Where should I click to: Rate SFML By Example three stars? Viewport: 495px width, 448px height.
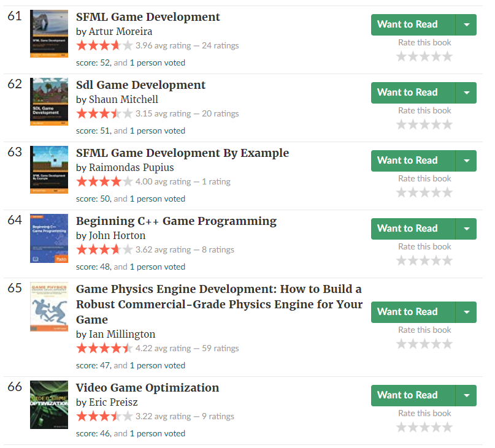[x=424, y=192]
